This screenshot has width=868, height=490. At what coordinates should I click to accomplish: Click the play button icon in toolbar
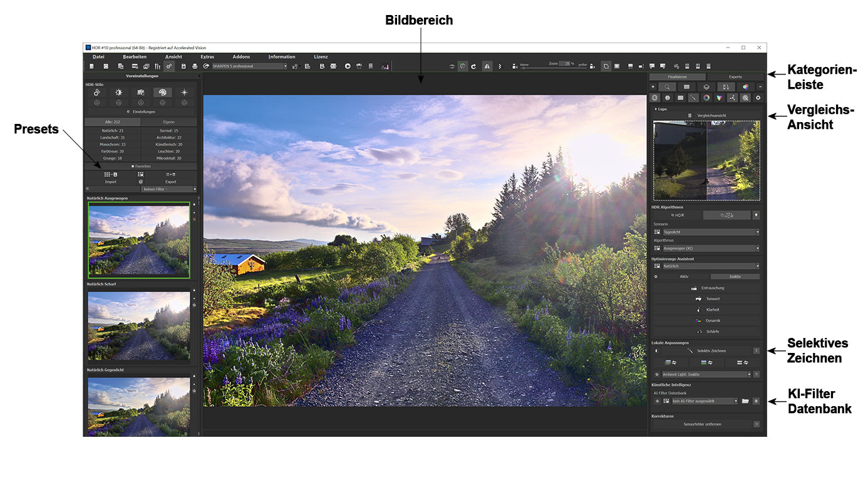348,66
